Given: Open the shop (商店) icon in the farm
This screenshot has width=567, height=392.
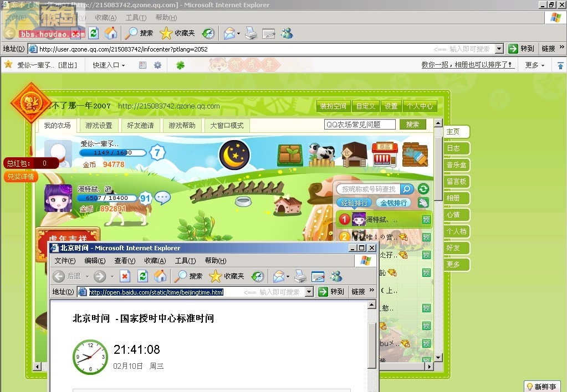Looking at the screenshot, I should (385, 155).
